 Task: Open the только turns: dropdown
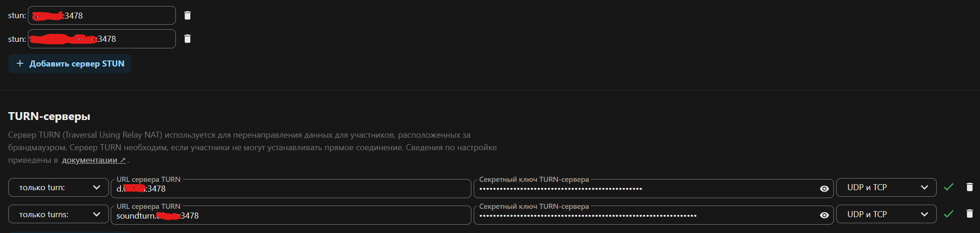(x=59, y=214)
